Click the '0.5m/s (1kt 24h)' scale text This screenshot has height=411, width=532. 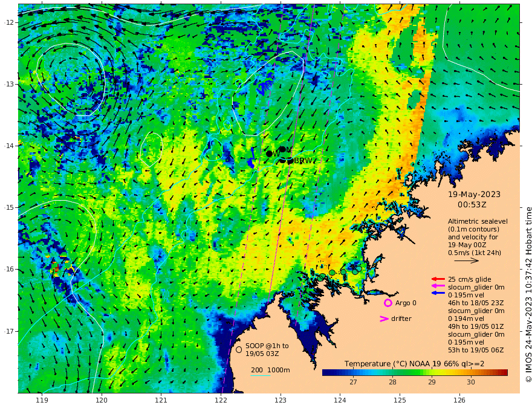coord(475,253)
